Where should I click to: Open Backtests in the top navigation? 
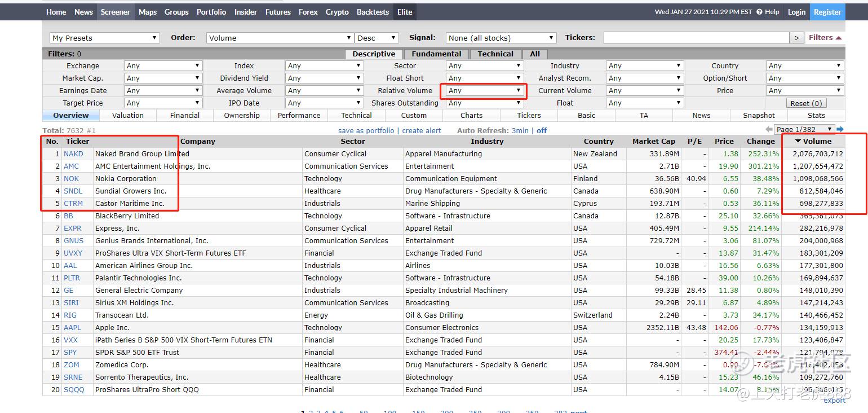[x=373, y=12]
